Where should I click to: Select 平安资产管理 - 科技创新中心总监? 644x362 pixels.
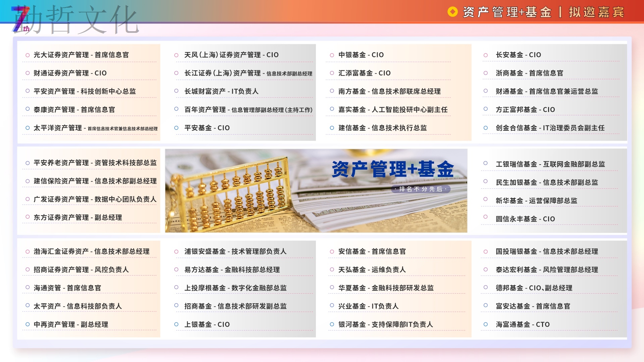(85, 92)
